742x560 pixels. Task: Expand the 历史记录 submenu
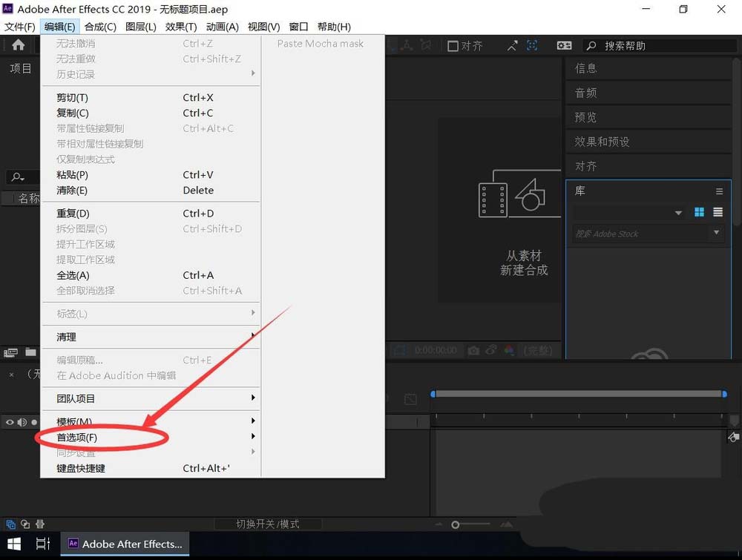pos(151,74)
